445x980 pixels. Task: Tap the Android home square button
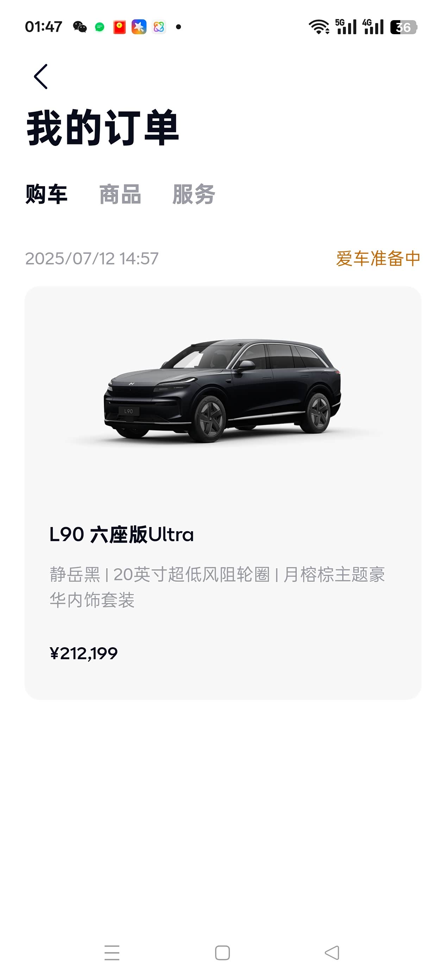click(222, 953)
